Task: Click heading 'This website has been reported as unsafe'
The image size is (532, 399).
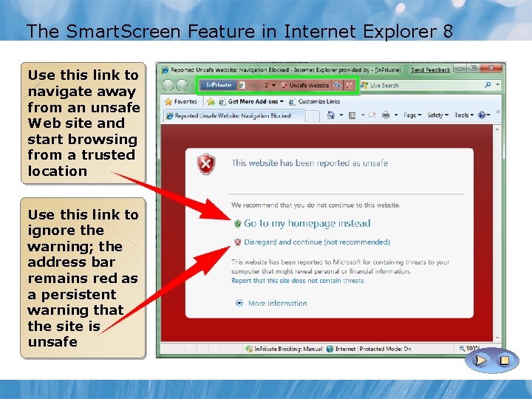Action: click(310, 163)
